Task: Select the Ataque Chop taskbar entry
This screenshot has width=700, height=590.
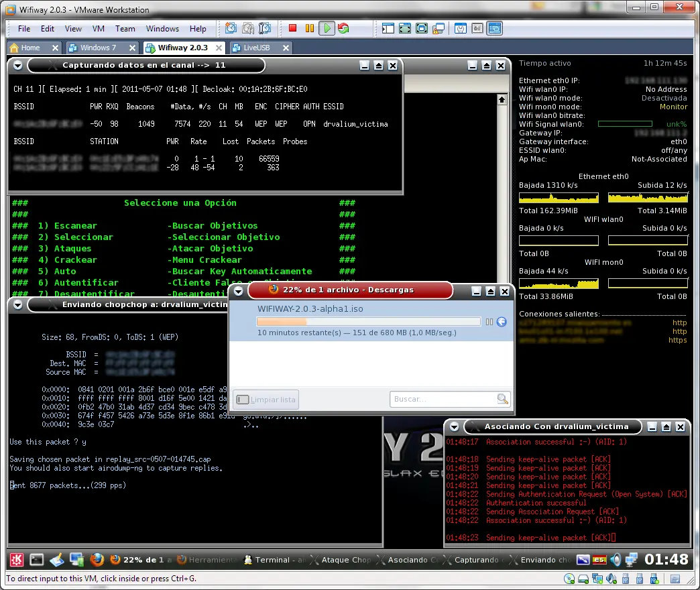Action: tap(340, 560)
